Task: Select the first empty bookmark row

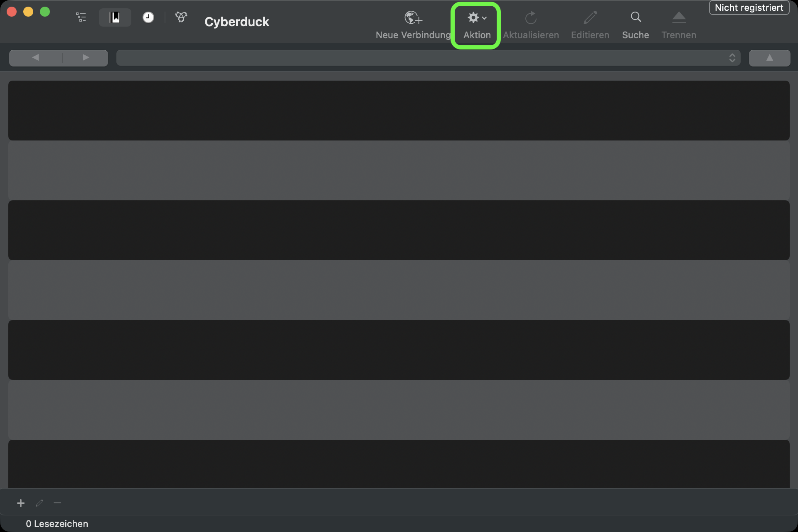Action: tap(399, 111)
